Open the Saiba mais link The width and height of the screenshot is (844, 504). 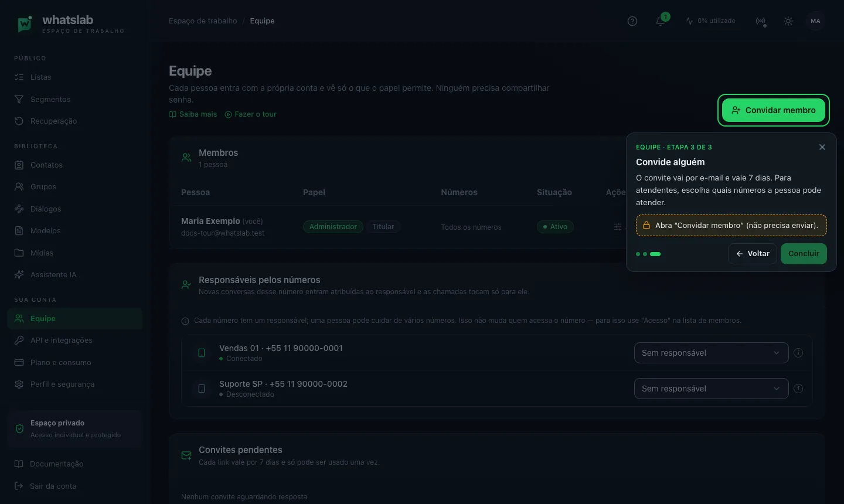click(193, 114)
